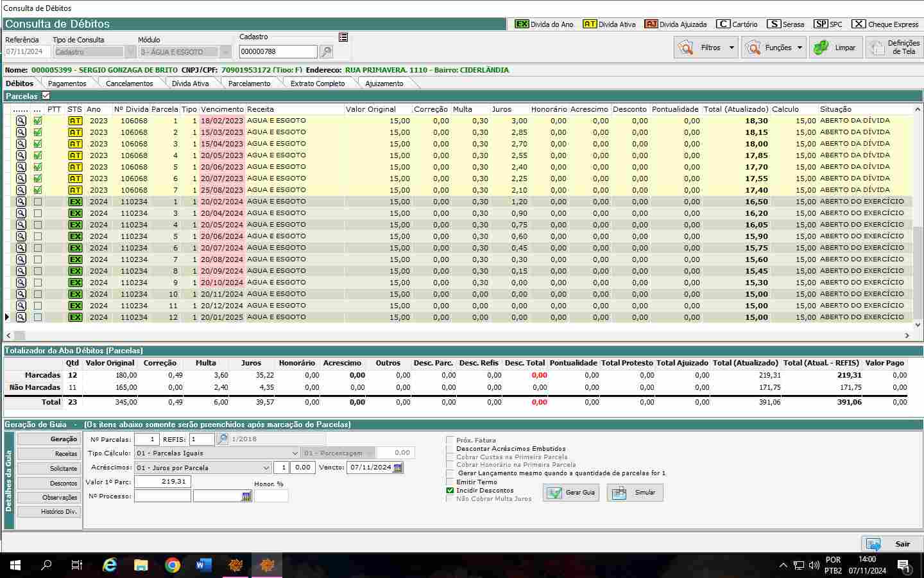The width and height of the screenshot is (924, 578).
Task: Check the box for 2024 parcela 1 row
Action: (x=38, y=202)
